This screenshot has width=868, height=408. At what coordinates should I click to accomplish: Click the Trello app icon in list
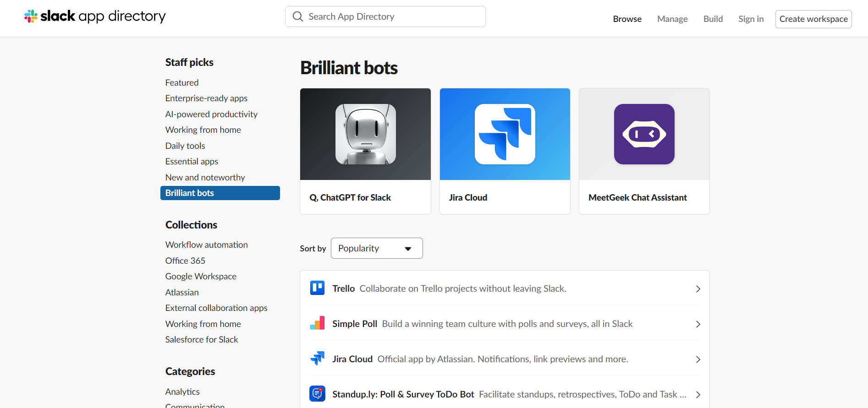(317, 288)
